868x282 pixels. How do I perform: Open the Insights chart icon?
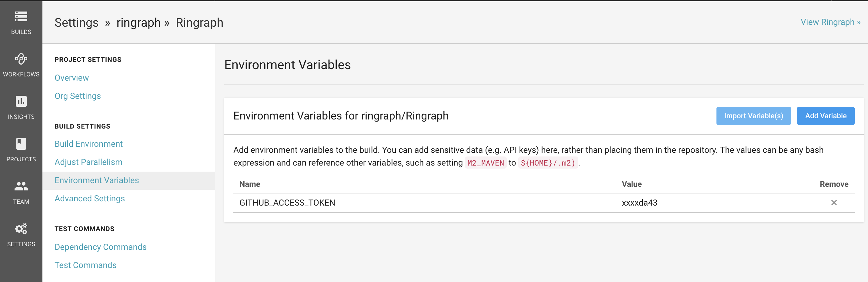21,101
